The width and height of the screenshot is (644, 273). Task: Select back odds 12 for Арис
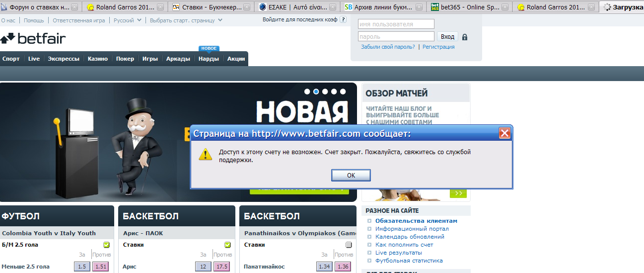203,267
